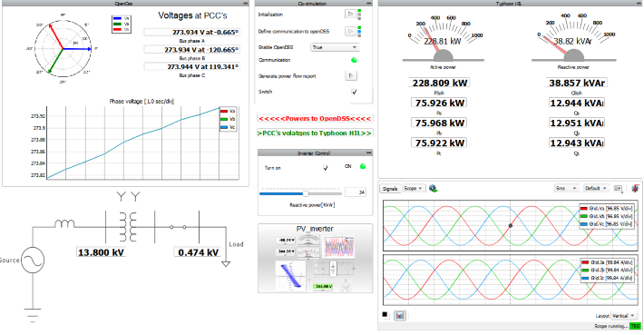Image resolution: width=644 pixels, height=335 pixels.
Task: Click the scope trigger icon at top right
Action: pos(635,189)
